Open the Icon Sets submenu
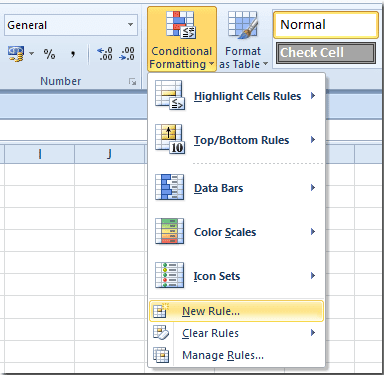This screenshot has width=384, height=375. pos(236,276)
